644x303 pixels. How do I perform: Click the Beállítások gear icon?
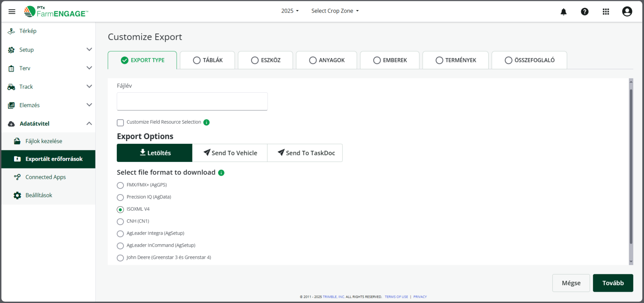[17, 195]
